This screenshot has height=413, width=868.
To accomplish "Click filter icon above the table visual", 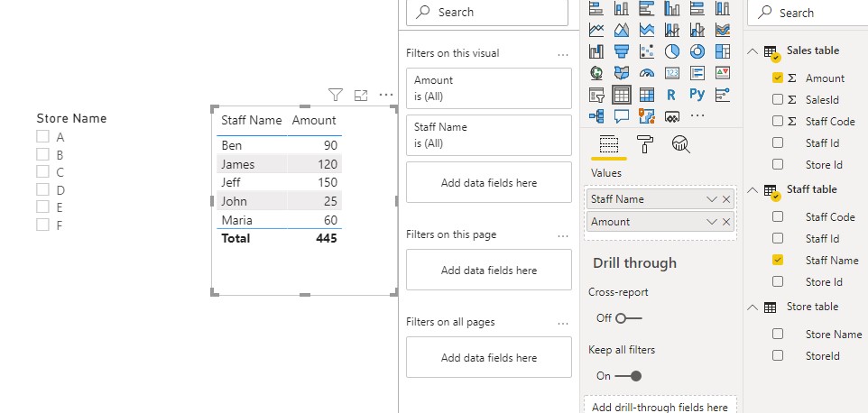I will pyautogui.click(x=336, y=95).
